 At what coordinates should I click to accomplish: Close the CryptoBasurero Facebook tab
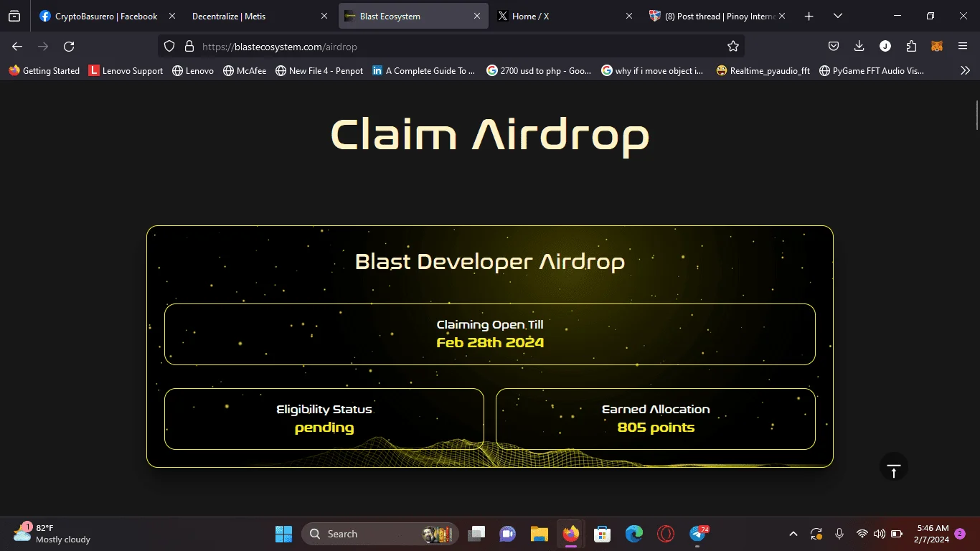(x=171, y=16)
